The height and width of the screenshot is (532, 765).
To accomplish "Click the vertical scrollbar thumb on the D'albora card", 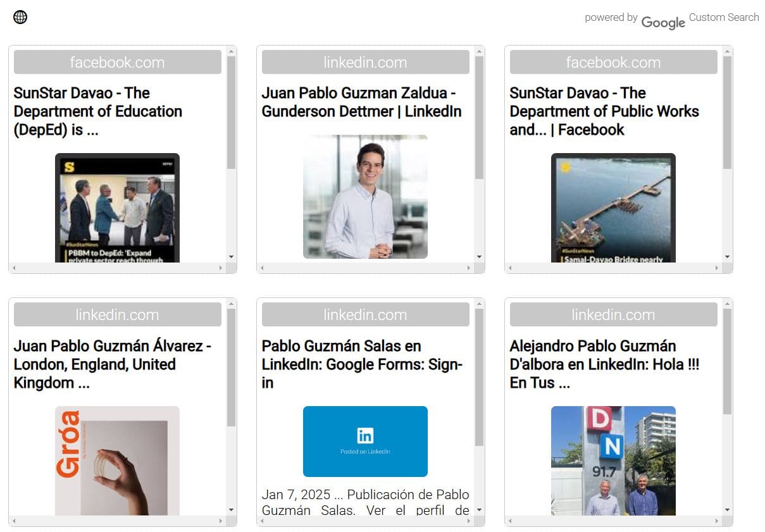I will pos(727,362).
